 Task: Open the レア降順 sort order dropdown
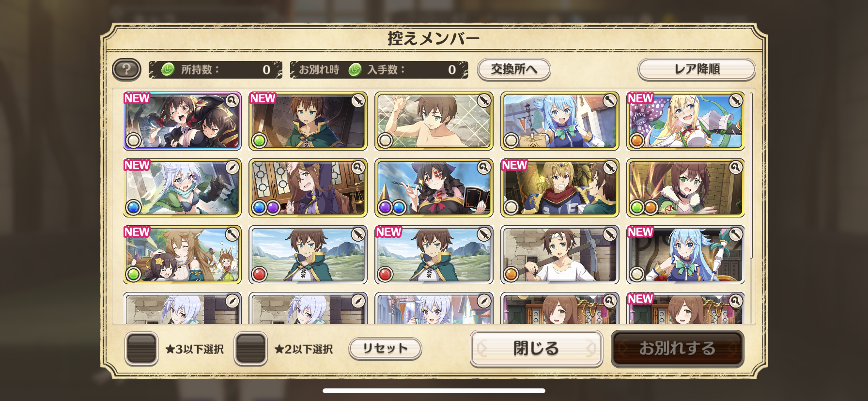click(697, 69)
